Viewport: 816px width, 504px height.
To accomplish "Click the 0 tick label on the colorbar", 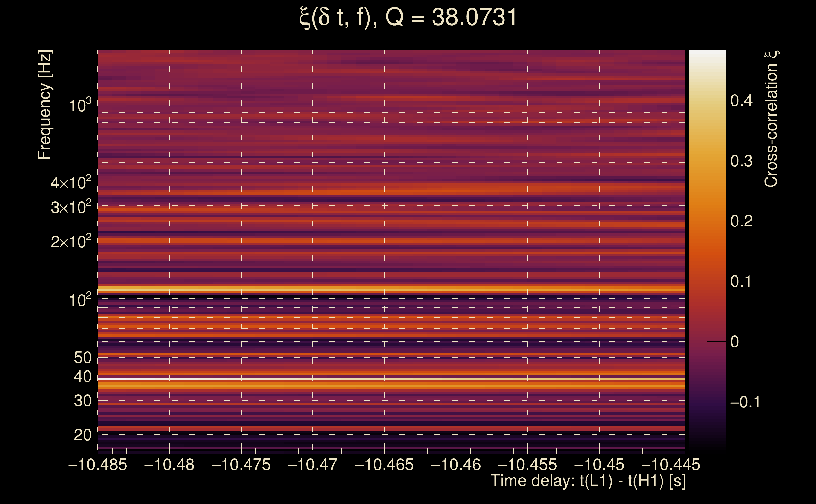I will click(x=734, y=342).
